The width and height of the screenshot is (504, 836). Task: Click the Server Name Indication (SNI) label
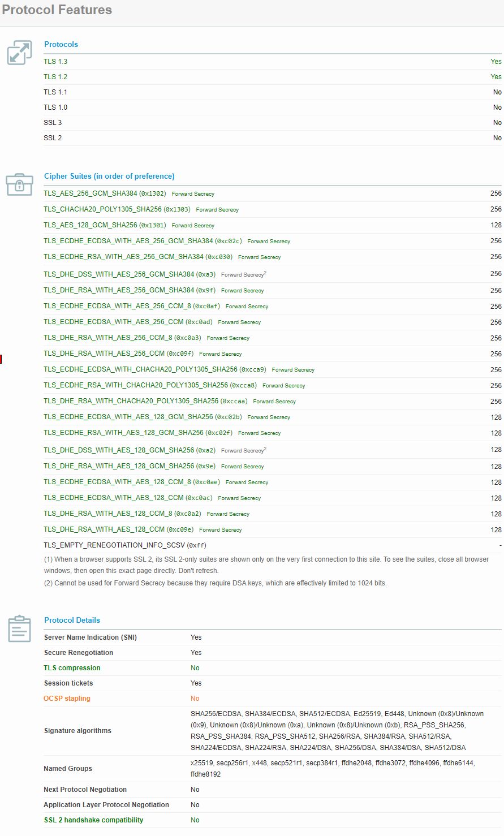(90, 637)
